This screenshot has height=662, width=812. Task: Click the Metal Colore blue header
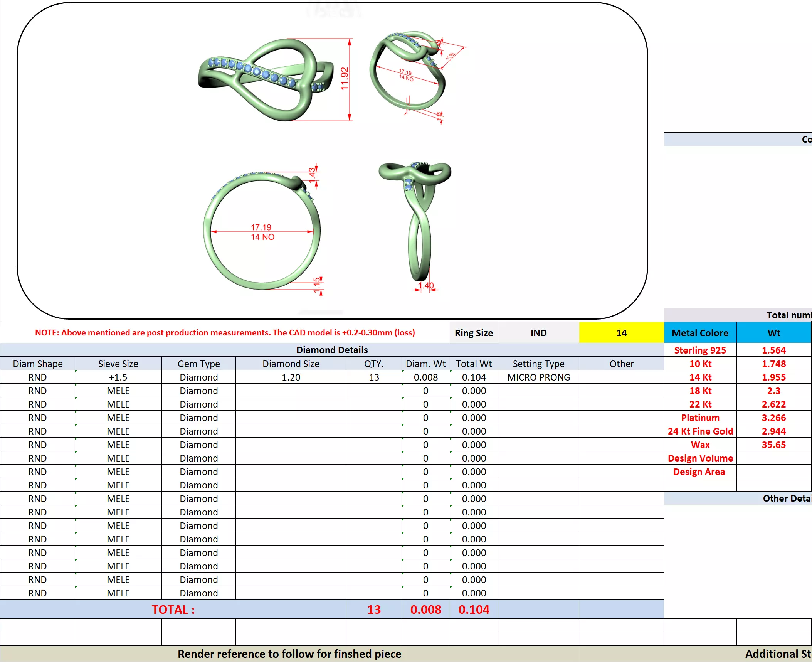(x=700, y=333)
